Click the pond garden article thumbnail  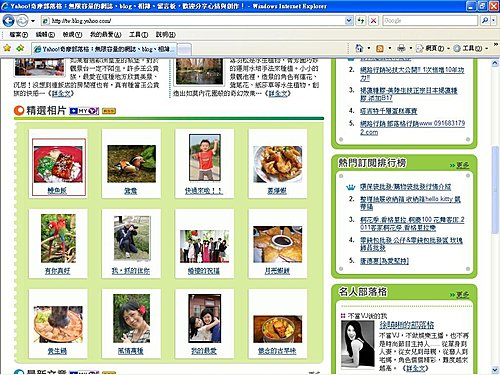pyautogui.click(x=199, y=71)
